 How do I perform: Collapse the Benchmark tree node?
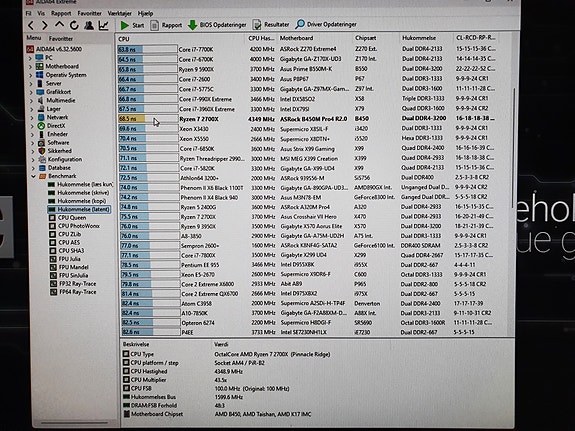point(33,176)
